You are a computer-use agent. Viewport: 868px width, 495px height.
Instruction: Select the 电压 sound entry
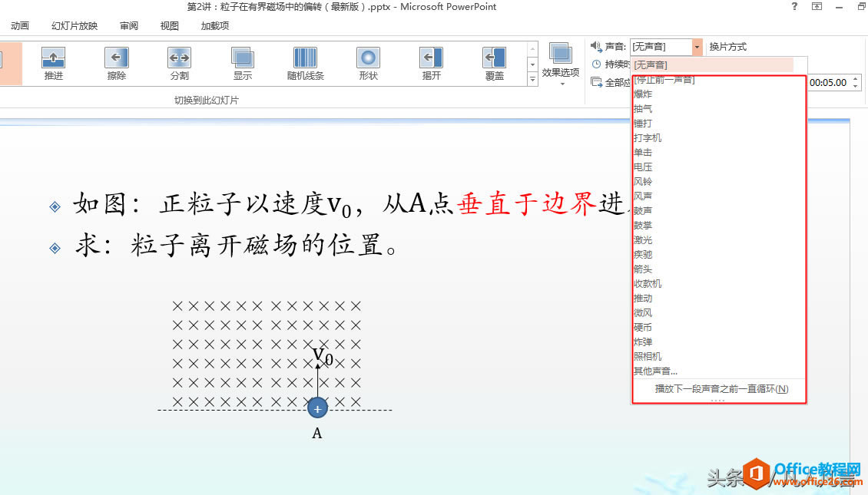643,167
